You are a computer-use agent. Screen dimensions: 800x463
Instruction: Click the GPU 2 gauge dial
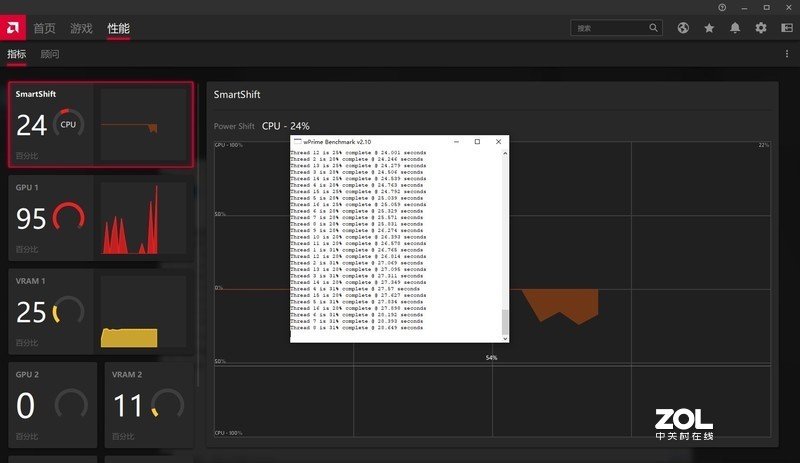coord(71,404)
